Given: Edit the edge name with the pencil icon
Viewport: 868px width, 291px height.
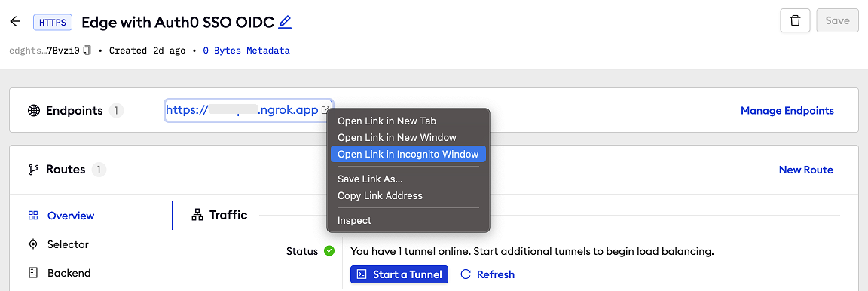Looking at the screenshot, I should tap(285, 22).
